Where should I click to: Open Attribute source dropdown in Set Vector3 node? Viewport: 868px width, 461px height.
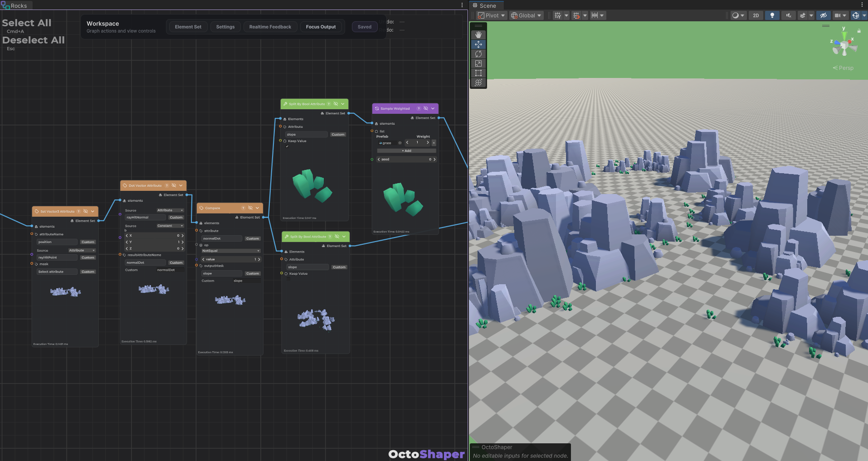[x=82, y=250]
